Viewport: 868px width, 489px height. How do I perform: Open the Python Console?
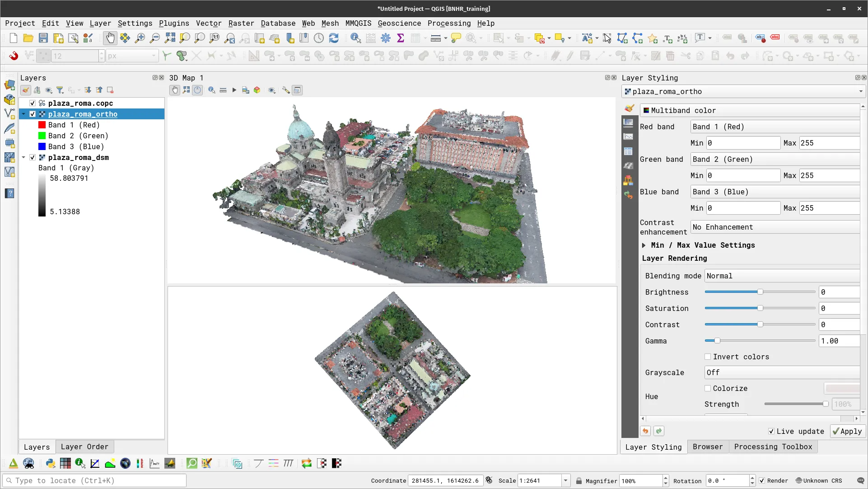point(50,463)
